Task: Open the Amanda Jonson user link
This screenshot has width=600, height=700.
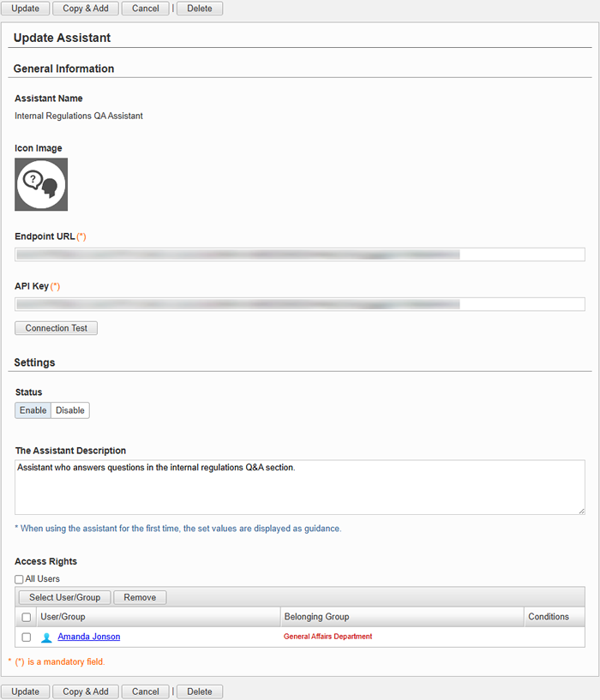Action: (x=89, y=637)
